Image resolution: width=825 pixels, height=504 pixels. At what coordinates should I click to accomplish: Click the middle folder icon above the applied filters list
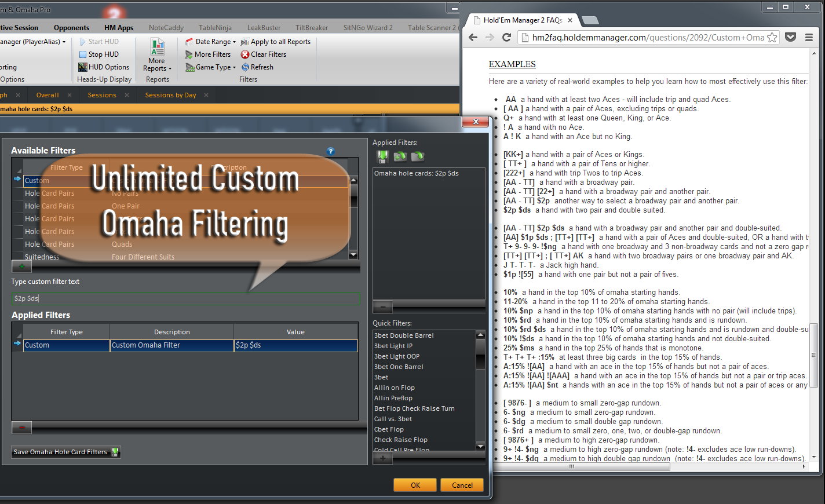click(x=400, y=156)
